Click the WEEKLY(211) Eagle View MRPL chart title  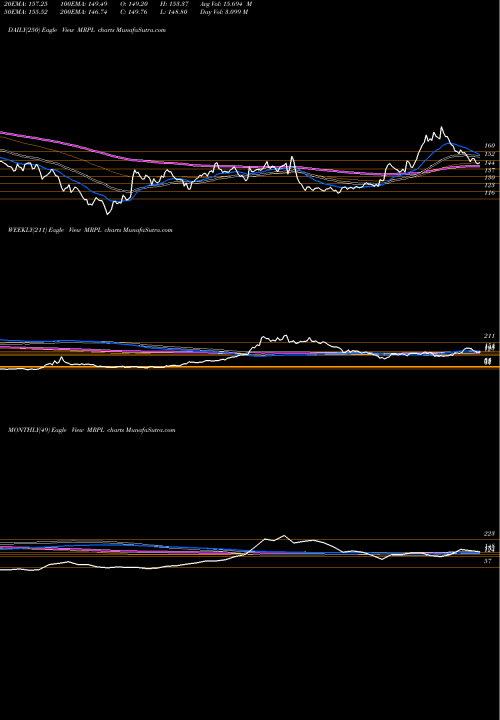pos(90,230)
